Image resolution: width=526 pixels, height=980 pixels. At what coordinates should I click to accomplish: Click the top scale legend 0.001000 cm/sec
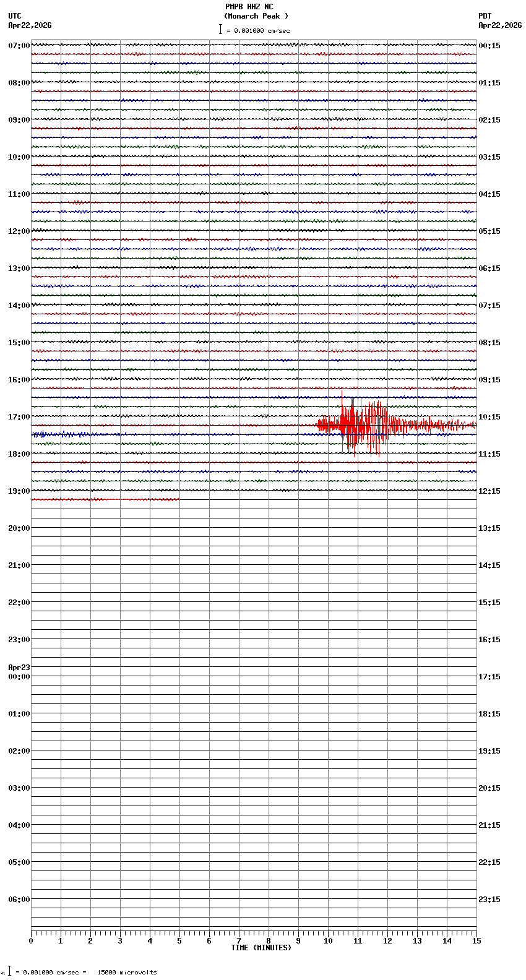(x=254, y=30)
